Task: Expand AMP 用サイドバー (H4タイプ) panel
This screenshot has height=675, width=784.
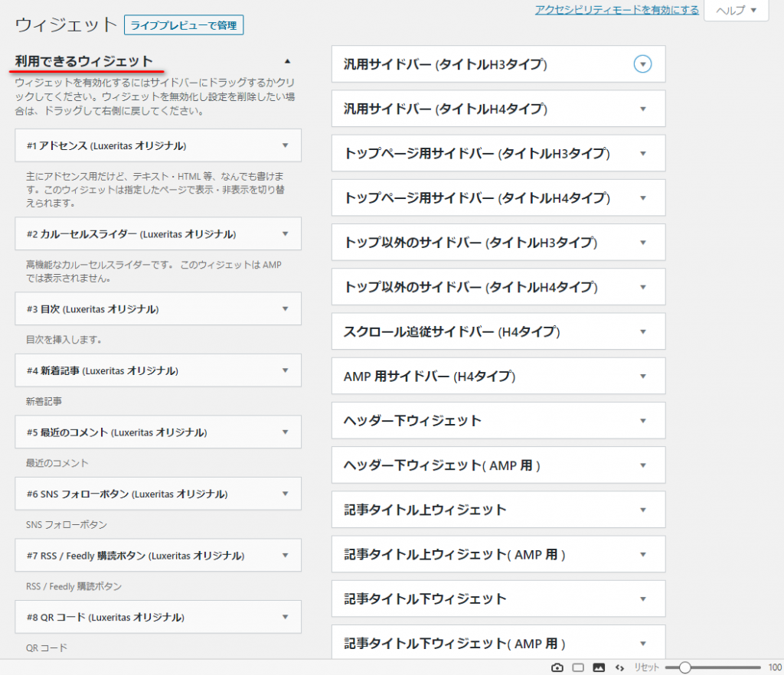Action: [643, 377]
